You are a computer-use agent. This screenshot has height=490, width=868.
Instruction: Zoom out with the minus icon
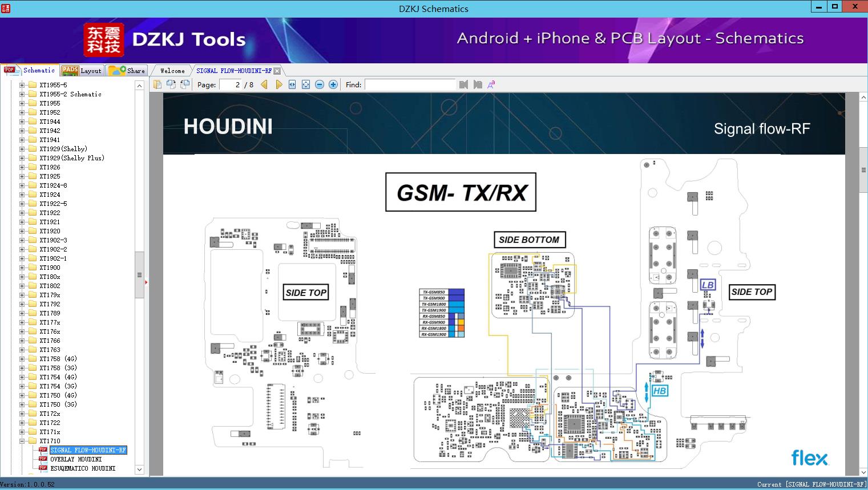pyautogui.click(x=320, y=84)
